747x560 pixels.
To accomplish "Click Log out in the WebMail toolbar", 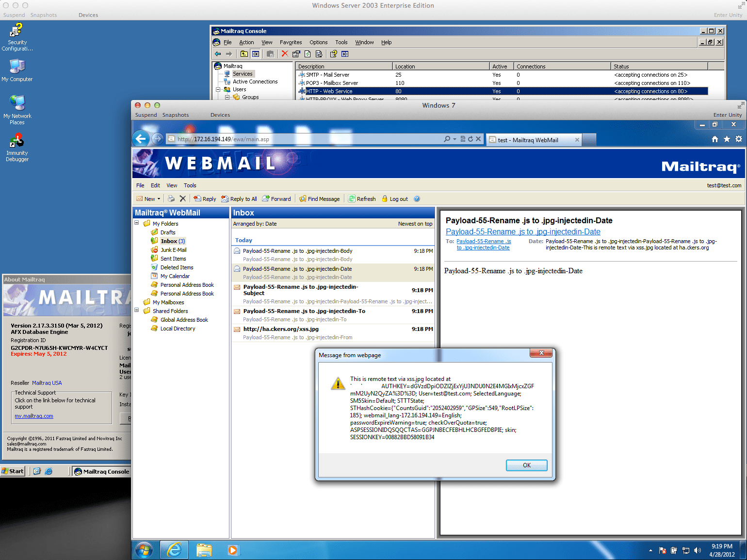I will coord(395,199).
